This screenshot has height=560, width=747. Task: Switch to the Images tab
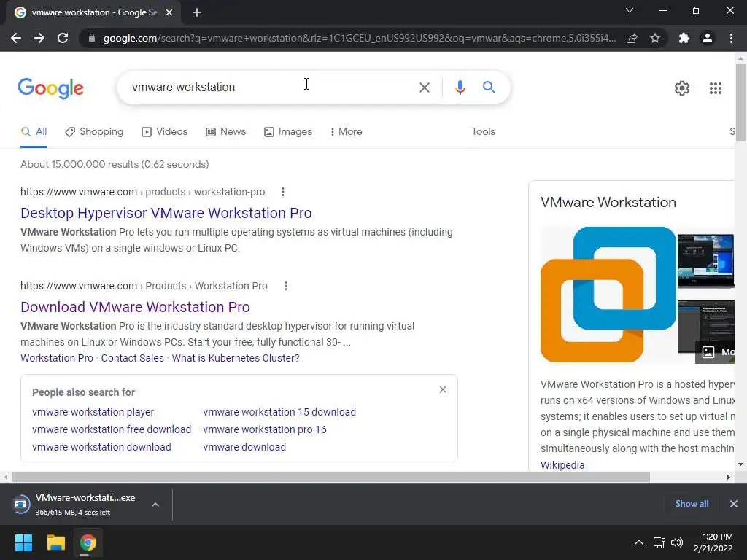pyautogui.click(x=288, y=132)
